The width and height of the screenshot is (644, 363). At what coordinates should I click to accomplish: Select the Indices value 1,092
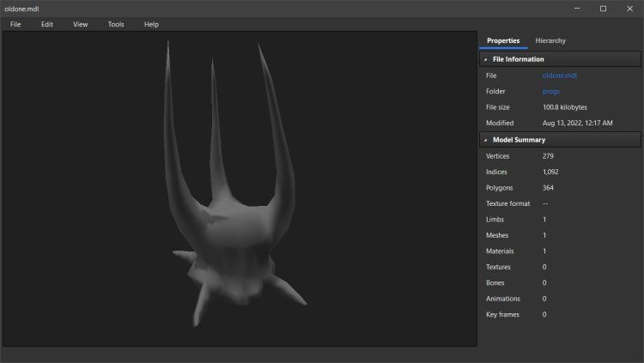click(551, 172)
